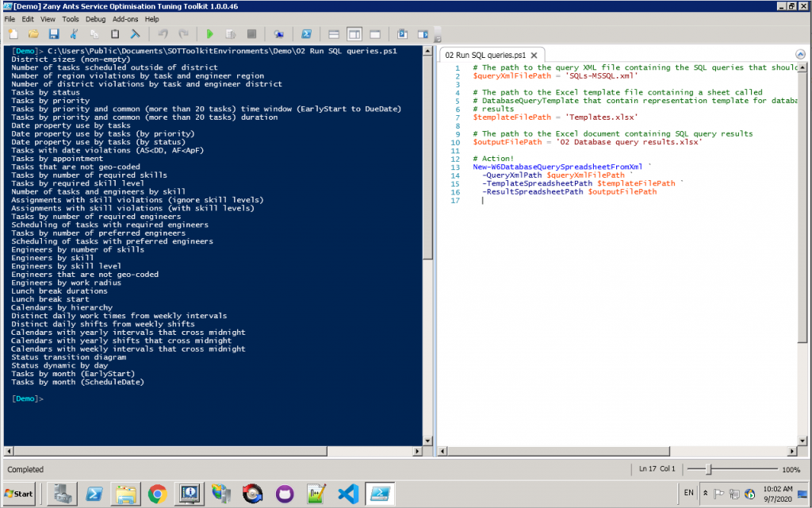Image resolution: width=812 pixels, height=508 pixels.
Task: Stop operation square icon
Action: [251, 34]
